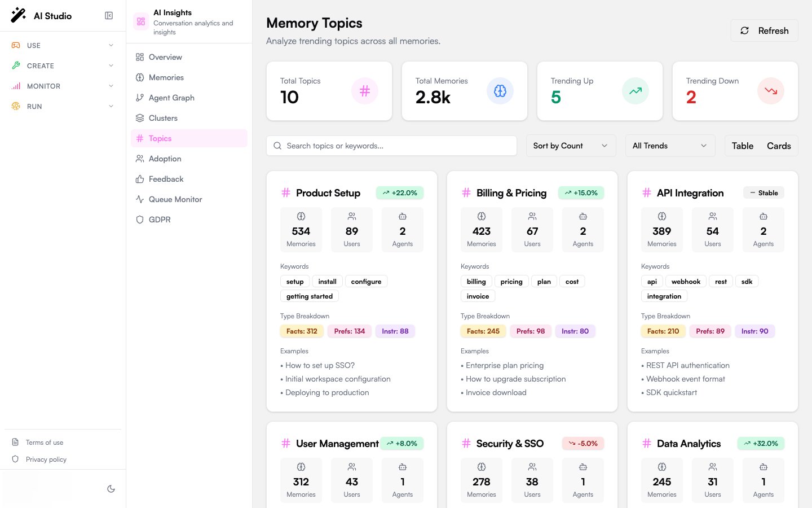Expand the USE section
The width and height of the screenshot is (812, 508).
pos(63,45)
